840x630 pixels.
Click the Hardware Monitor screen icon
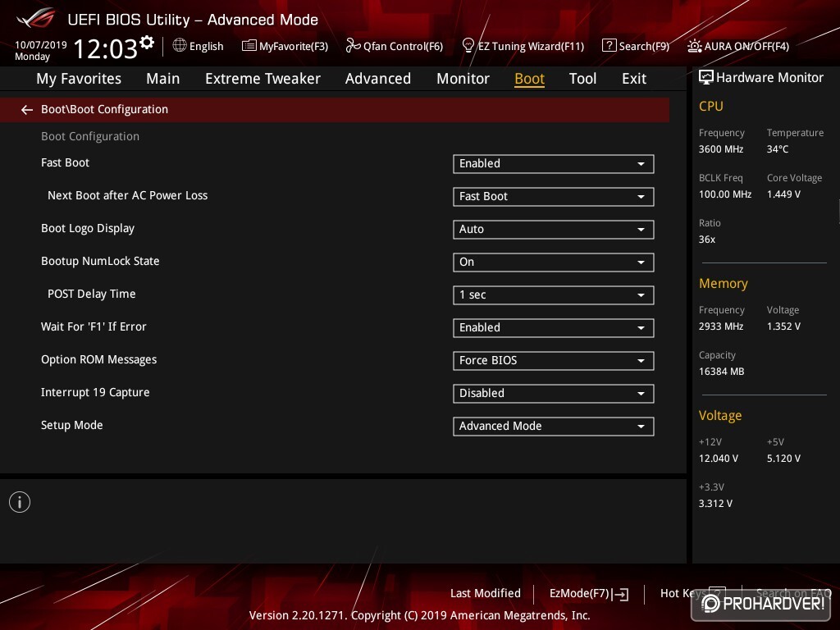[706, 78]
